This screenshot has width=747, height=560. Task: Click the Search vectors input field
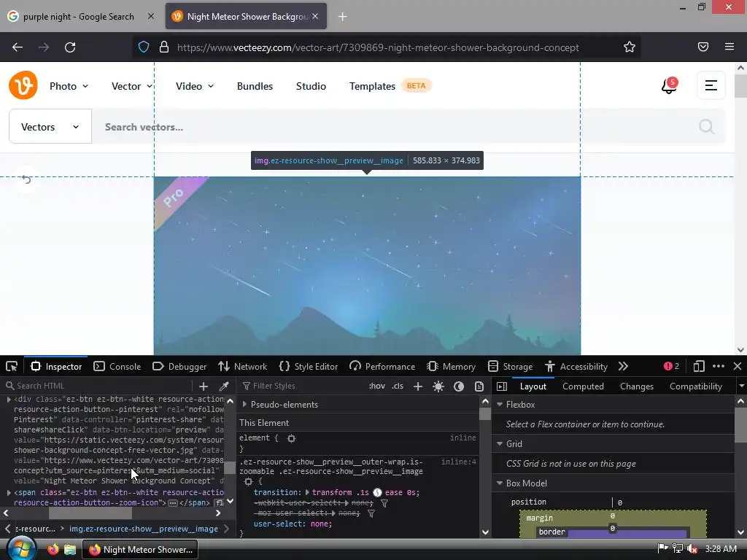click(x=391, y=127)
